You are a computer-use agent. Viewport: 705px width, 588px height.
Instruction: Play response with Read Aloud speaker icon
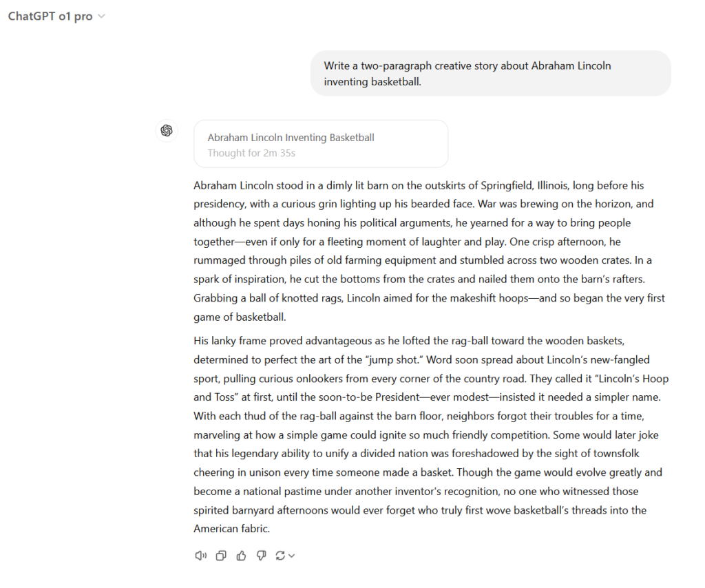pyautogui.click(x=201, y=556)
